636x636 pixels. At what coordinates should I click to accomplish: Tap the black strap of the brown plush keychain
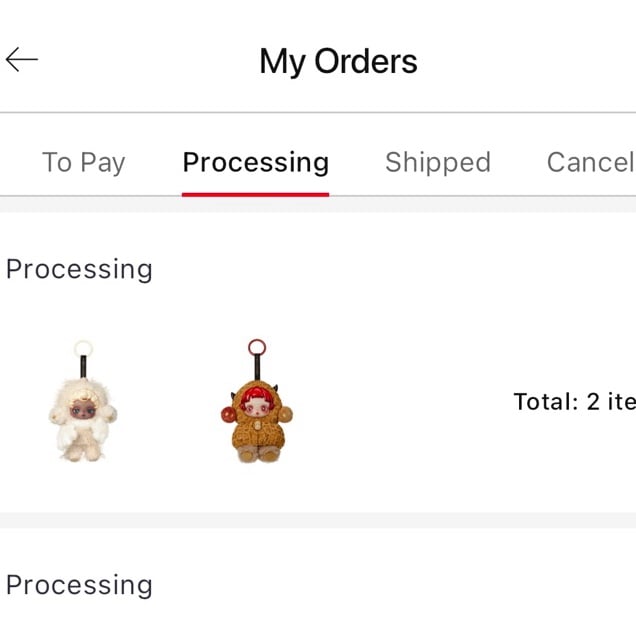(257, 368)
